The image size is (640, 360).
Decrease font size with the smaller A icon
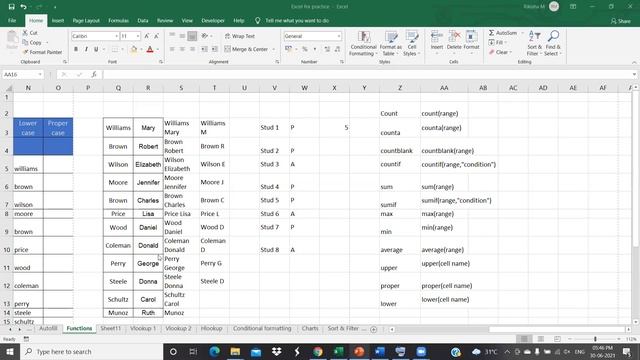click(x=156, y=36)
